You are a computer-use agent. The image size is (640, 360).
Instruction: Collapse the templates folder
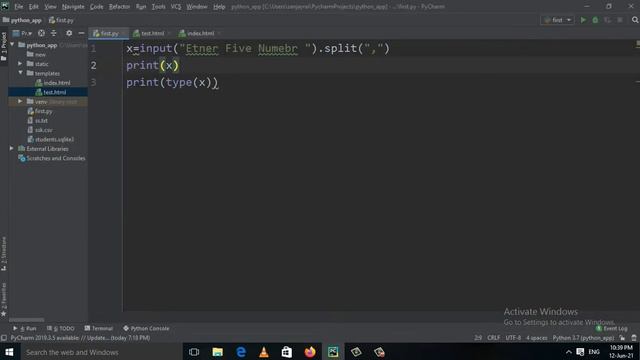[20, 73]
